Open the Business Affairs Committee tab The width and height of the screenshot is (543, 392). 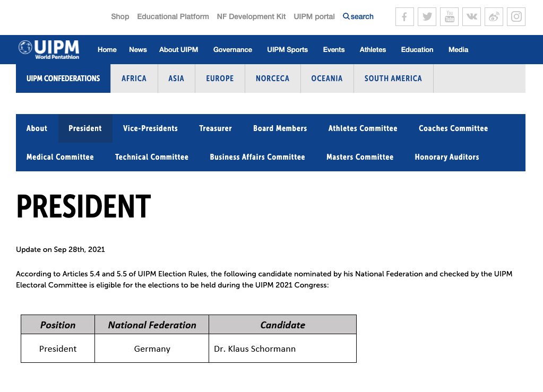click(x=257, y=157)
